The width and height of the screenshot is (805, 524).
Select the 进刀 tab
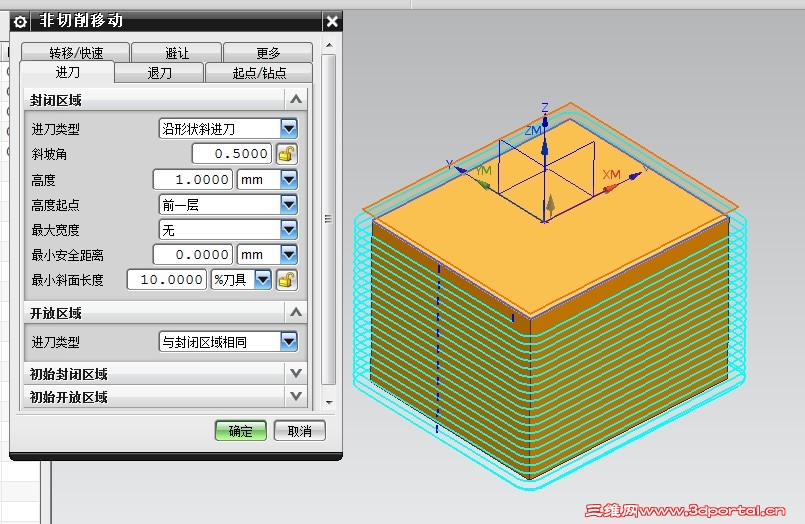67,72
